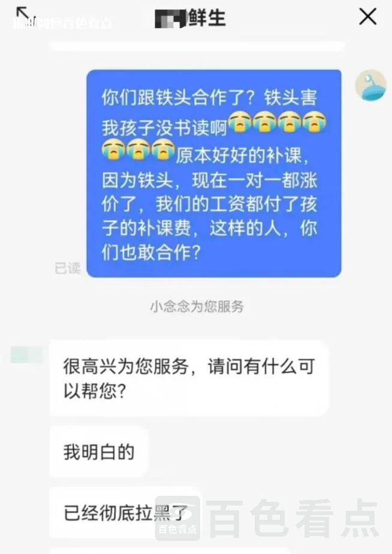Tap first crying emoji after 没书读啊
This screenshot has width=392, height=554.
240,122
